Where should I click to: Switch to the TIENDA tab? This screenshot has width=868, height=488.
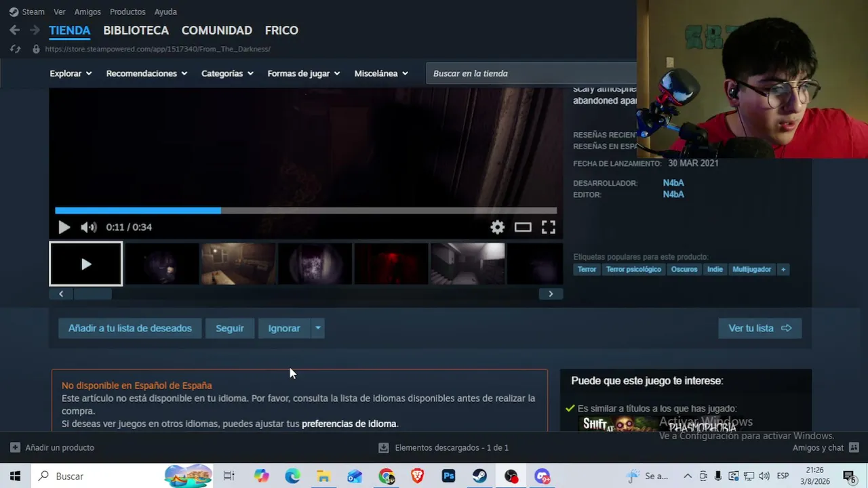pyautogui.click(x=69, y=30)
